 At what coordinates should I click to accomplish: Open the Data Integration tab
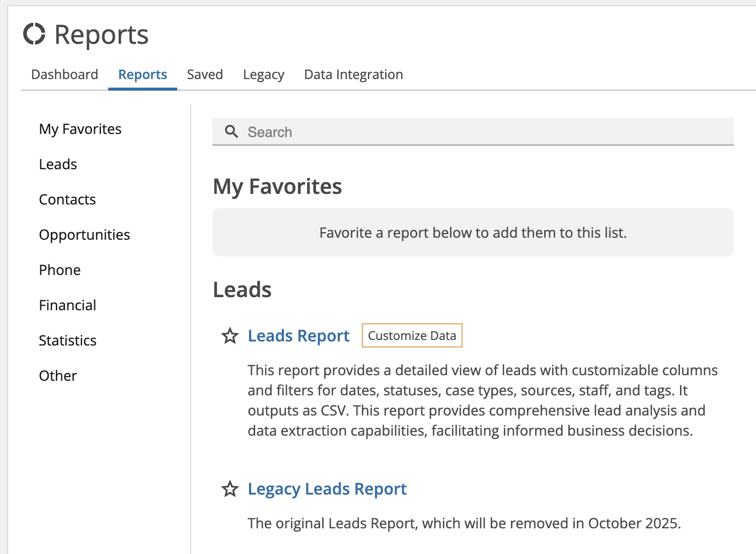click(353, 75)
